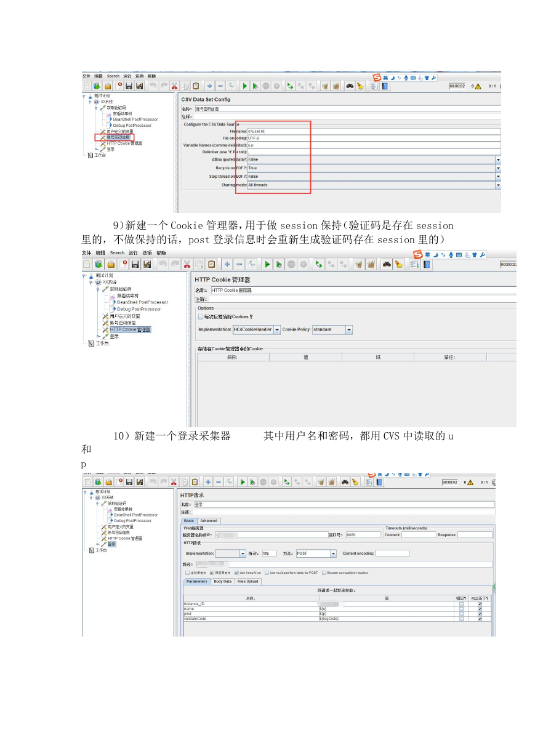
Task: Open 运行 menu in HTTP Cookie 管理器 window
Action: click(134, 252)
